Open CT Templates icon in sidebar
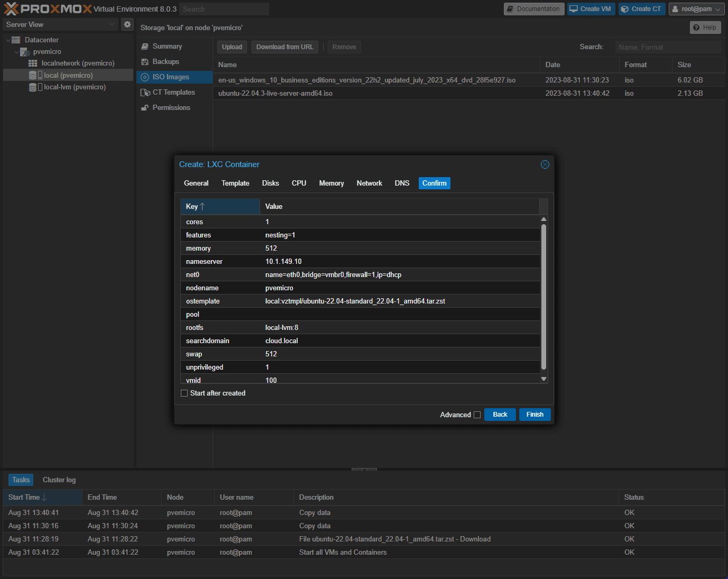 tap(145, 93)
